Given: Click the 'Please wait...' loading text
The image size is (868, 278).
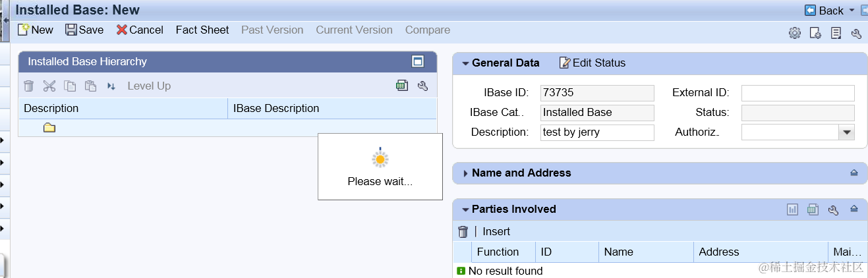Looking at the screenshot, I should click(380, 181).
